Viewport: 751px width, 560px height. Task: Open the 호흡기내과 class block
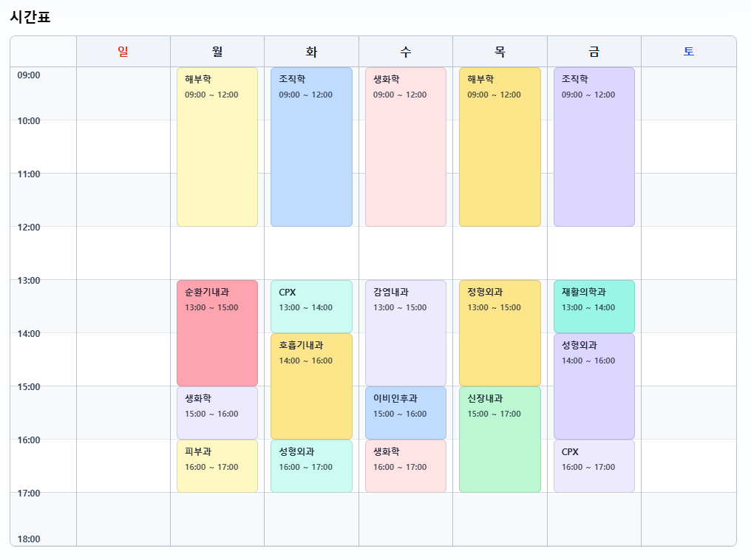pos(311,386)
